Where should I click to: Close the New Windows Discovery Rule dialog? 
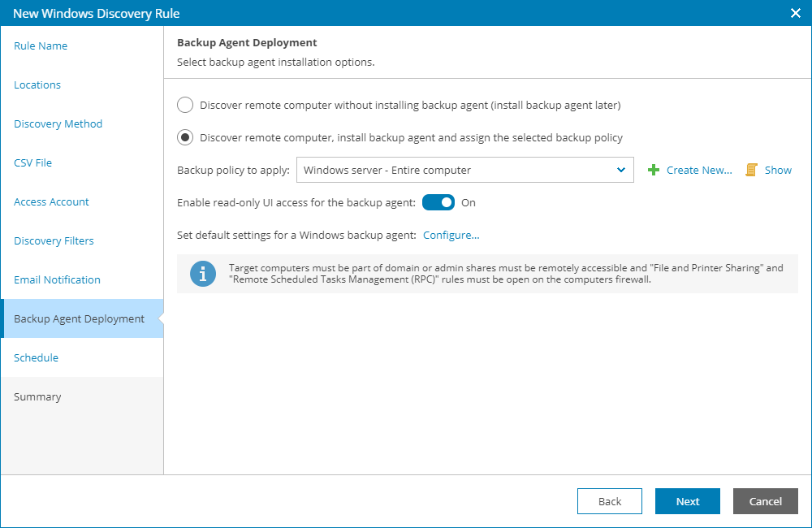click(796, 13)
